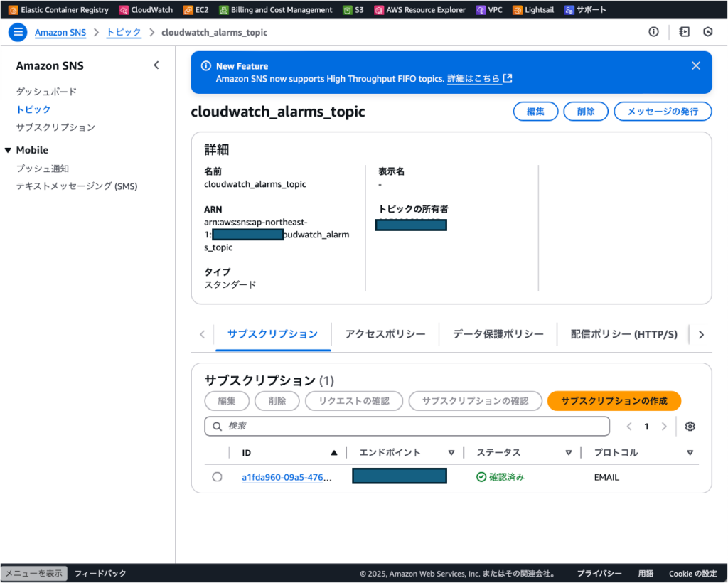Open サポート shortcut in favorites bar
The image size is (728, 583).
point(585,10)
